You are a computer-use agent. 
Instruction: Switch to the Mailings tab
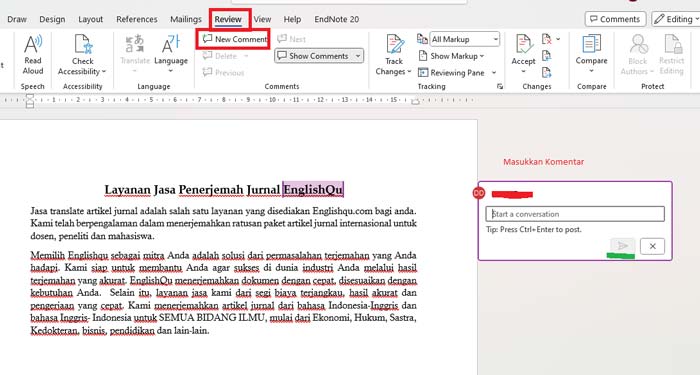click(186, 19)
